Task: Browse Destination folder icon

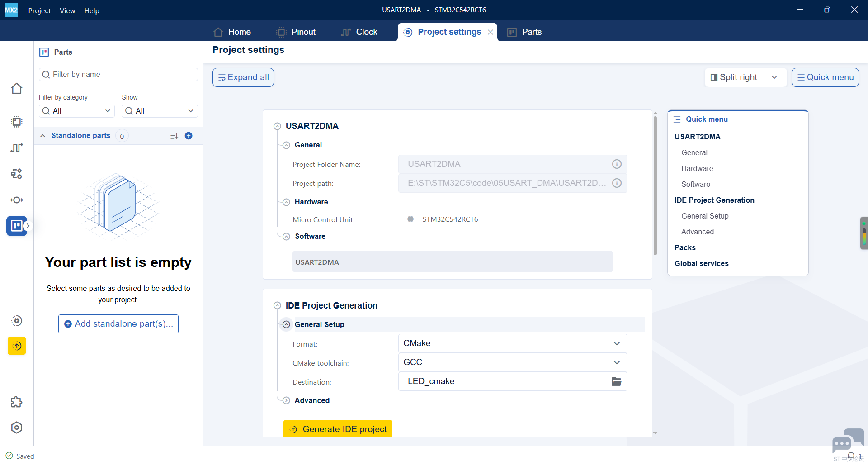Action: pos(617,381)
